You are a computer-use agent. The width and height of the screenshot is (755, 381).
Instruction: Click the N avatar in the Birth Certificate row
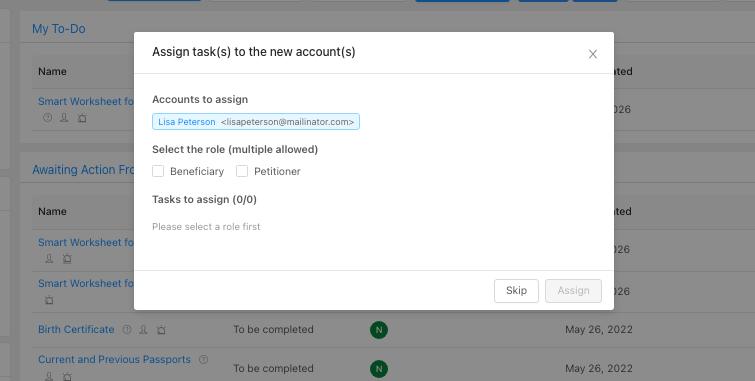point(379,330)
